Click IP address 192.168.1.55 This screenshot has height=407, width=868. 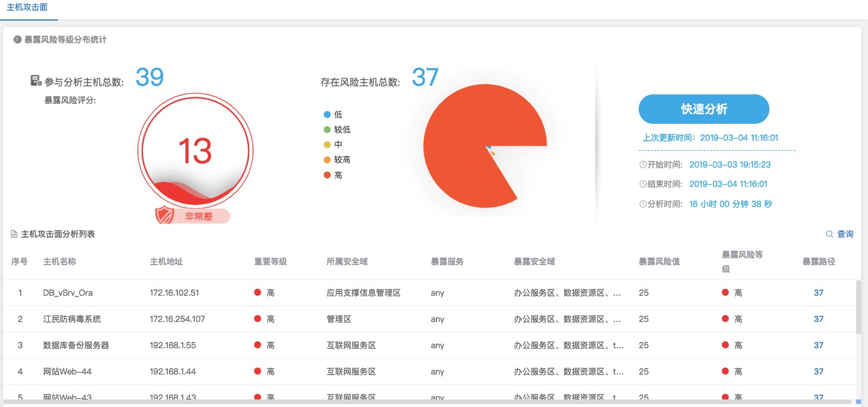pos(172,345)
